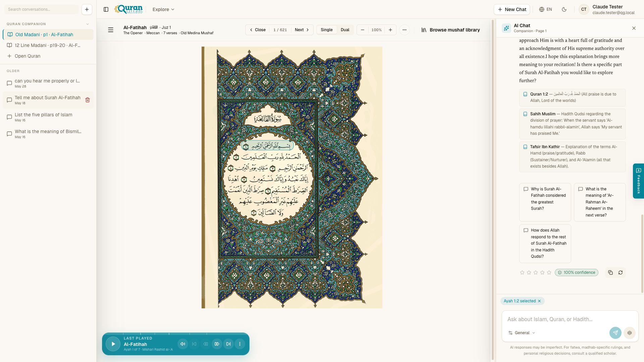644x362 pixels.
Task: Click the Close button with chevron
Action: point(258,30)
